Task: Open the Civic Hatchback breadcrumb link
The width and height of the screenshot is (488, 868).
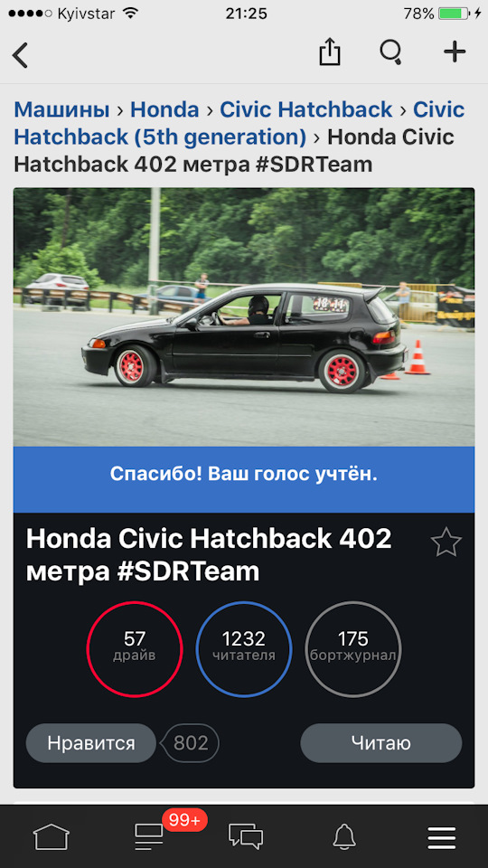Action: [306, 109]
